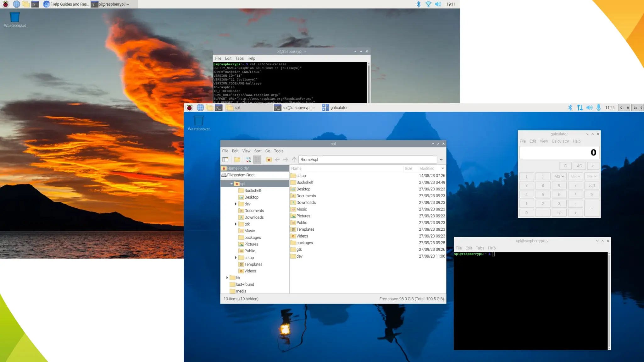Open path history dropdown in file manager

click(441, 160)
